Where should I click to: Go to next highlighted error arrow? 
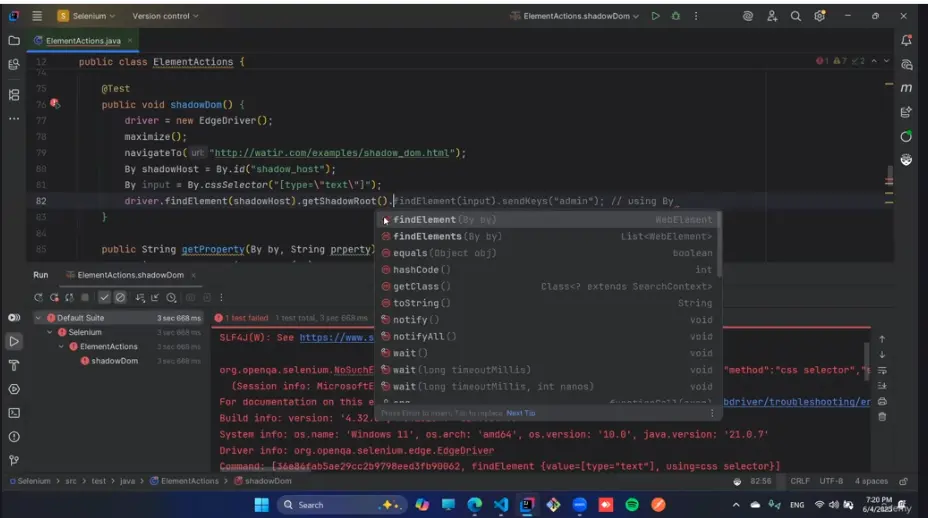click(x=887, y=61)
